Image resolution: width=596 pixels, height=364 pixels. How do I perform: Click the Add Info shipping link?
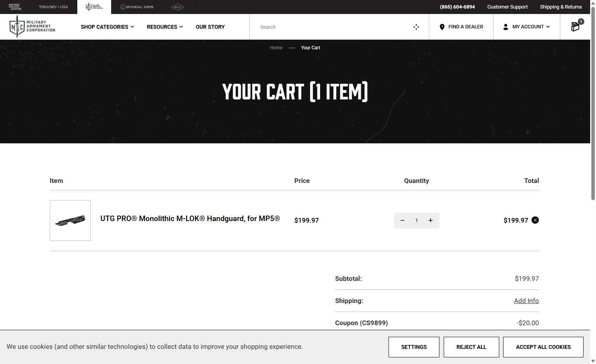526,301
